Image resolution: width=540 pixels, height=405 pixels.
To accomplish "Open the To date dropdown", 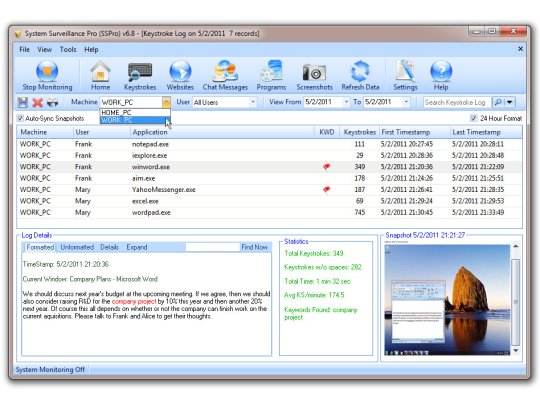I will (406, 102).
